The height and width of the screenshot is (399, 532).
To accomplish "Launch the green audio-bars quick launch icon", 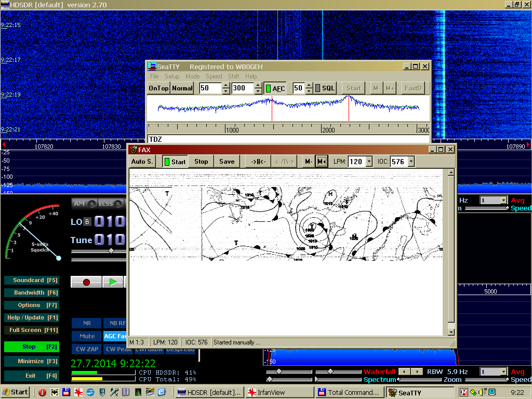I will coord(138,392).
